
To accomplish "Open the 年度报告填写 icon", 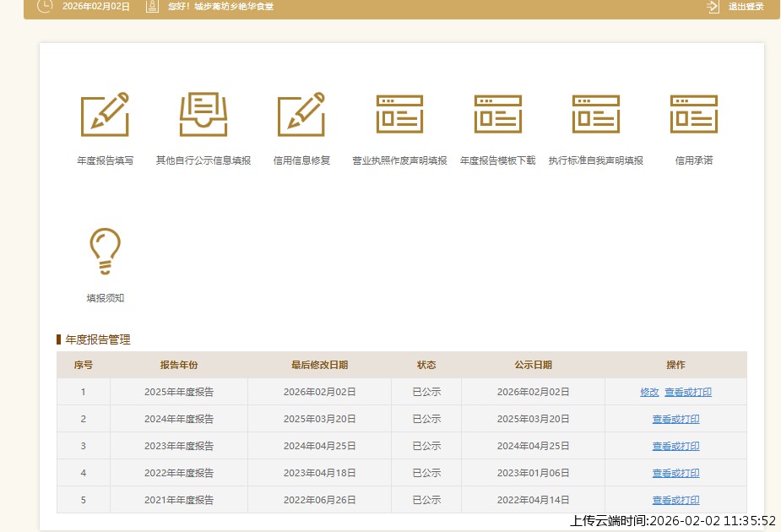I will coord(105,114).
